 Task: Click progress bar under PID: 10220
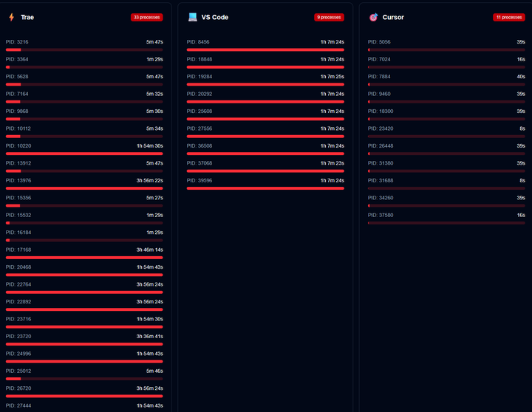[84, 154]
